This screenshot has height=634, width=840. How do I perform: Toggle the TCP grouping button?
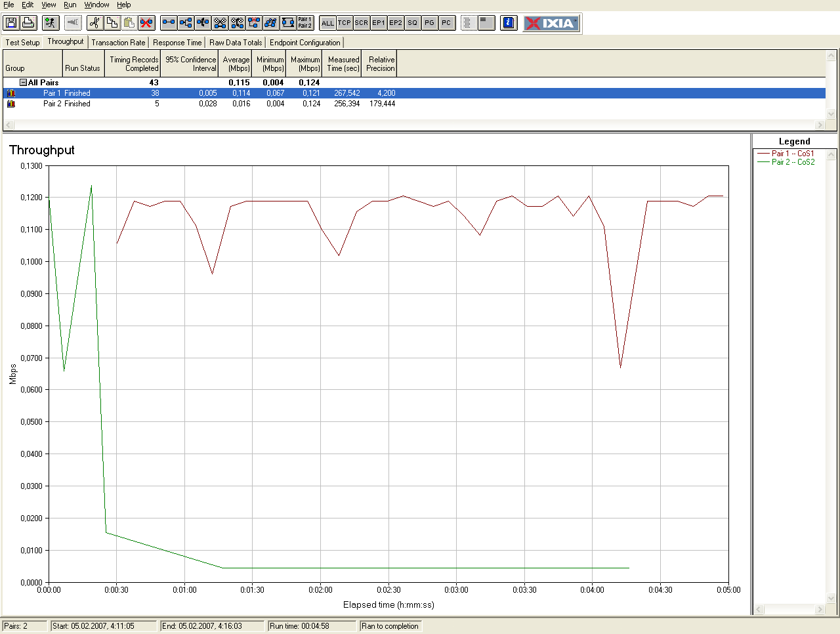pyautogui.click(x=345, y=23)
